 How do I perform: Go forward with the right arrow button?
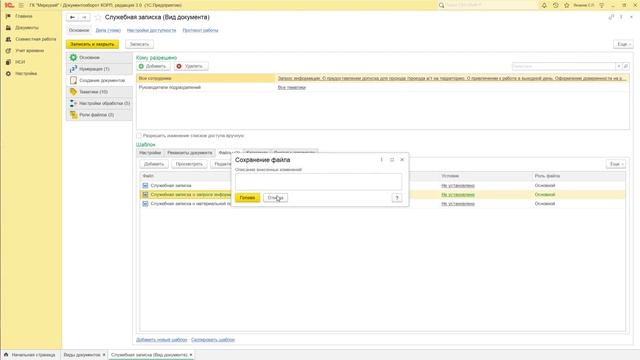click(x=84, y=18)
